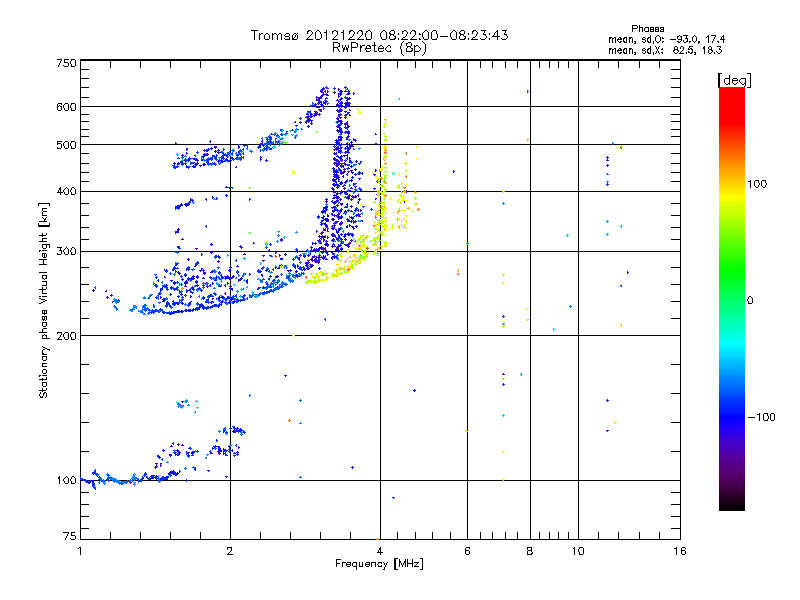
Task: Click the y-axis tick label '200'
Action: click(66, 336)
